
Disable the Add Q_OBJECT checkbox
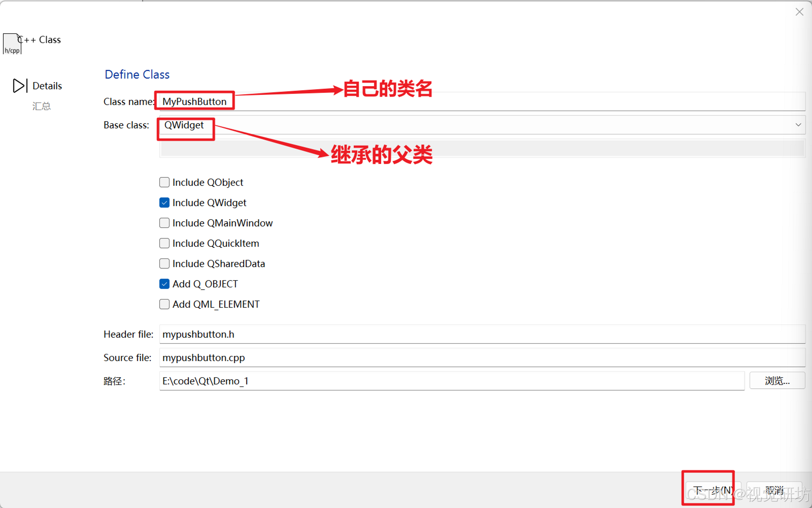pos(164,284)
